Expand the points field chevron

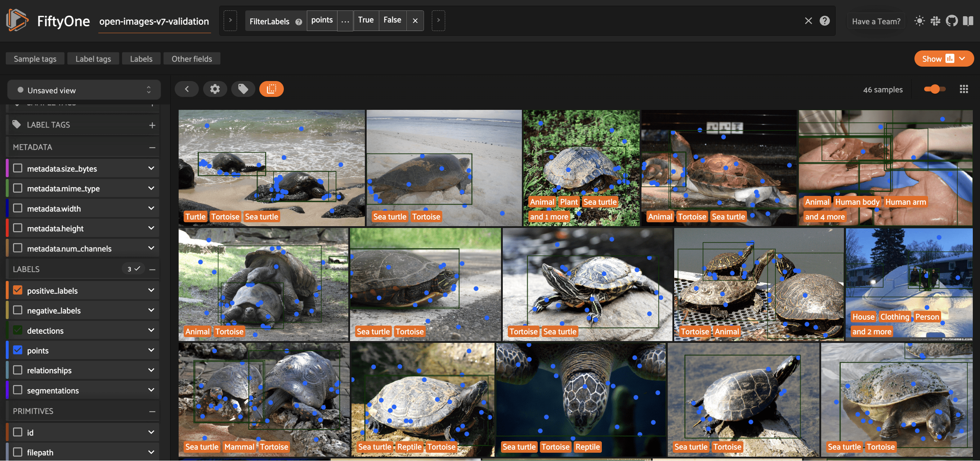[151, 350]
